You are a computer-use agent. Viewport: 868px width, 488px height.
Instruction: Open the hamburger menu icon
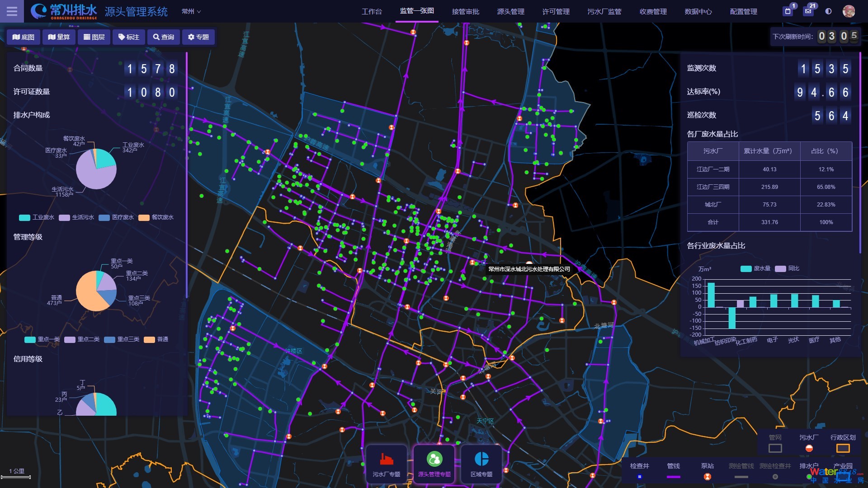click(12, 11)
